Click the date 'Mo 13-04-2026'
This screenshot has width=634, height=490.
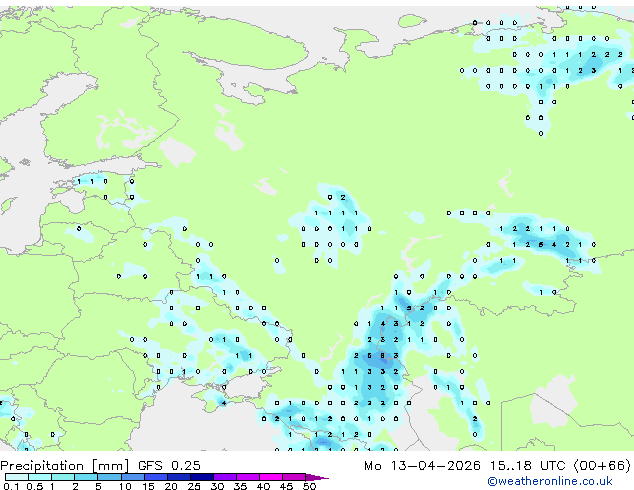click(422, 466)
